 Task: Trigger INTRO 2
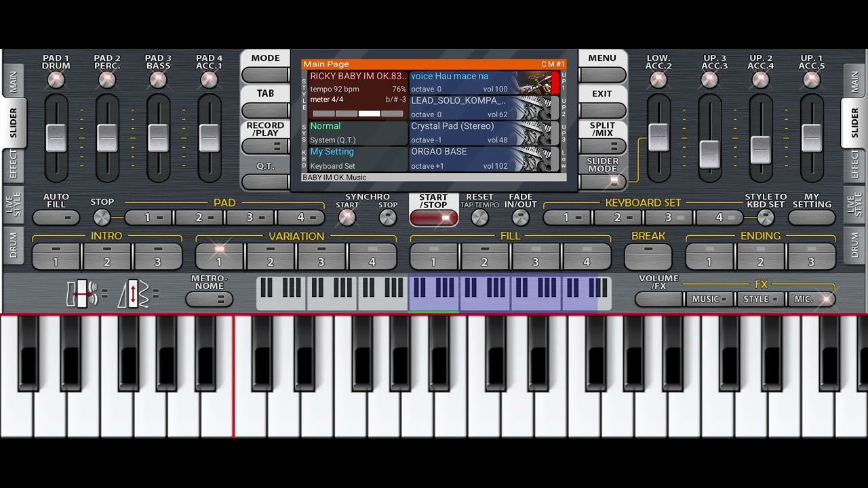tap(107, 256)
